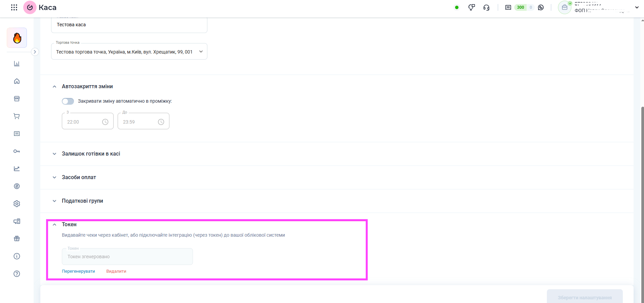Expand the Податкові групи section
Image resolution: width=644 pixels, height=303 pixels.
click(82, 201)
